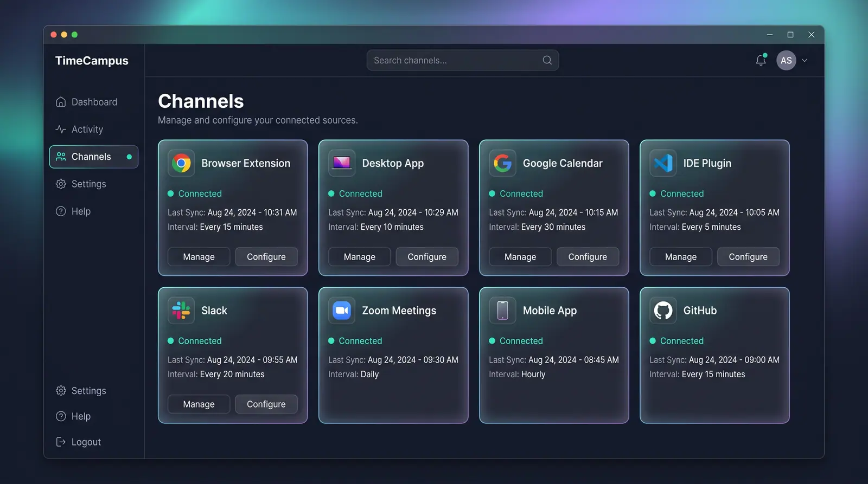Click Last Sync 10:31 AM on Browser Extension
Viewport: 868px width, 484px height.
pos(232,212)
